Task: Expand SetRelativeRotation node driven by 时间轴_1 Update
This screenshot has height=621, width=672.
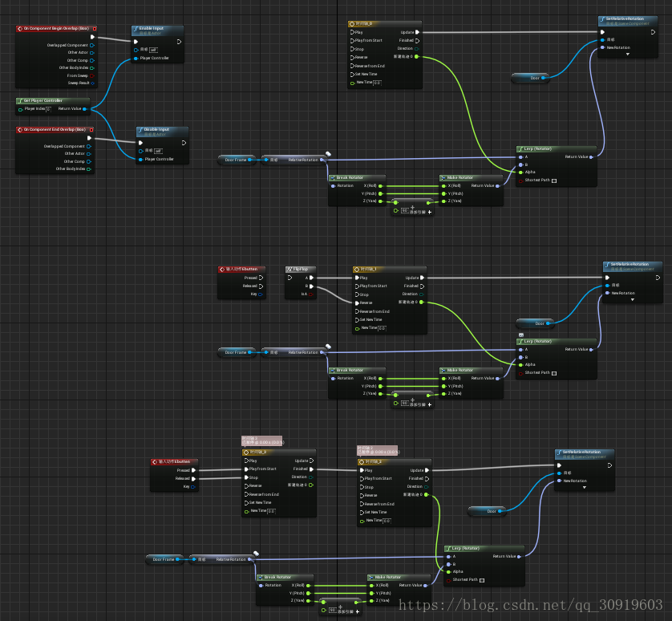Action: (x=633, y=300)
